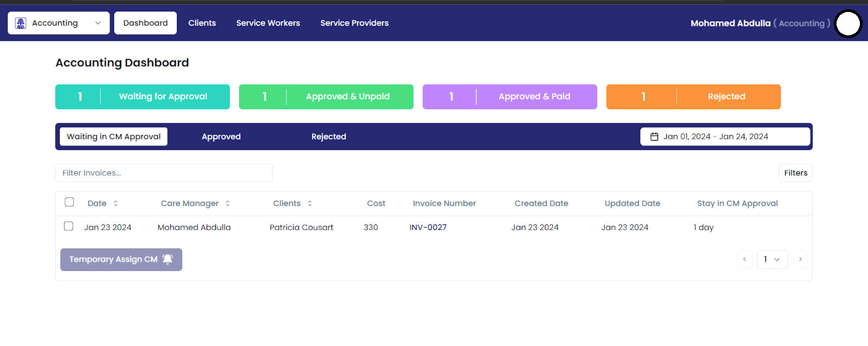Open the Service Workers menu item
868x346 pixels.
click(x=268, y=23)
